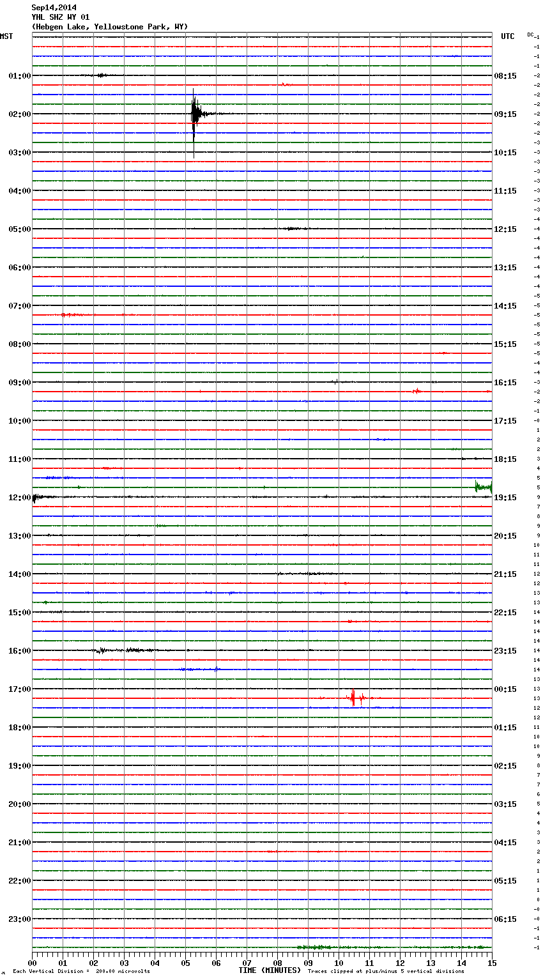Click the 23:15 UTC row label
The image size is (543, 980).
(505, 651)
